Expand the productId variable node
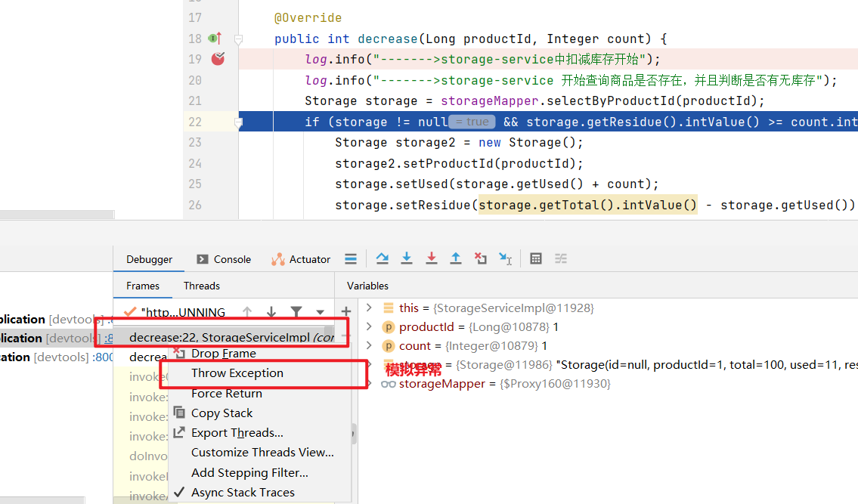Image resolution: width=858 pixels, height=504 pixels. click(369, 326)
